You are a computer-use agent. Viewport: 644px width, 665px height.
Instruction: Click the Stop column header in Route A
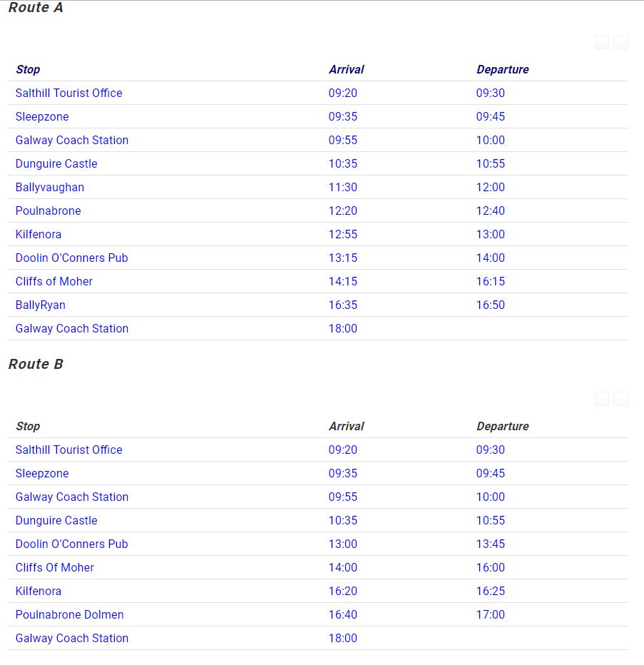click(28, 69)
